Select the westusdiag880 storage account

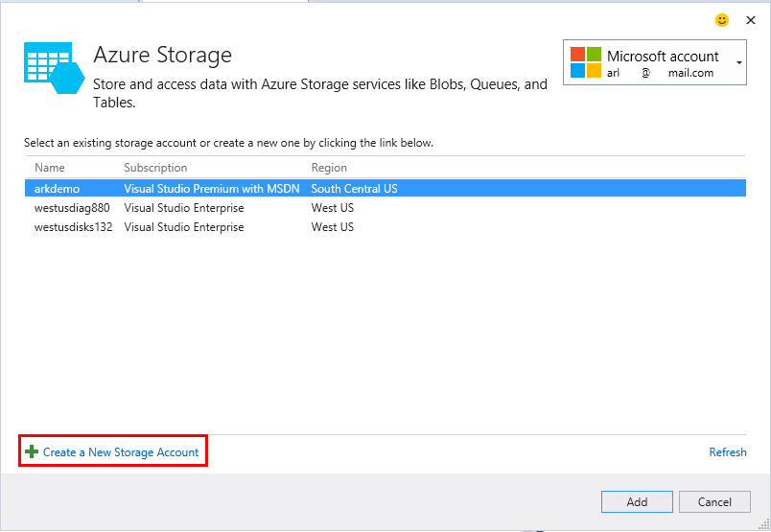(72, 208)
